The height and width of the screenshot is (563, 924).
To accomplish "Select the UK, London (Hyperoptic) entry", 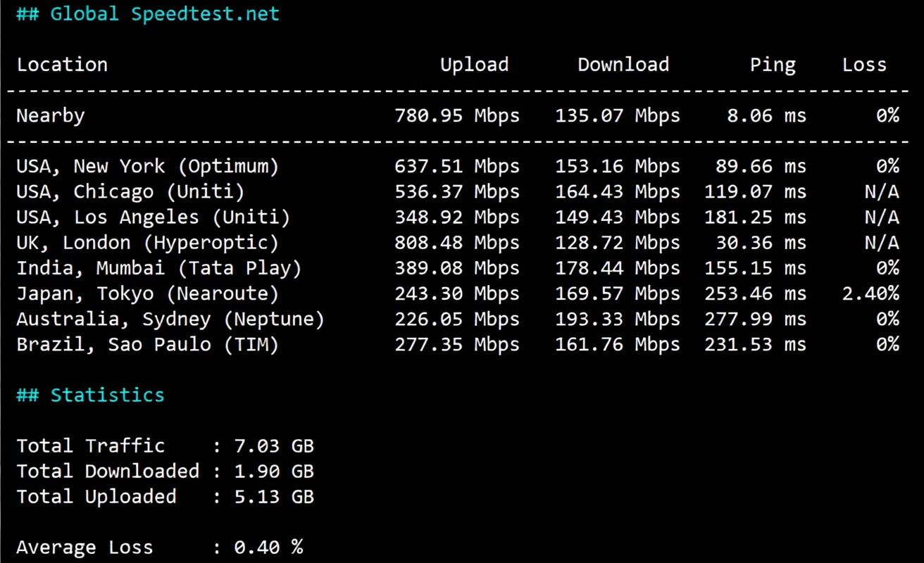I will pos(146,242).
